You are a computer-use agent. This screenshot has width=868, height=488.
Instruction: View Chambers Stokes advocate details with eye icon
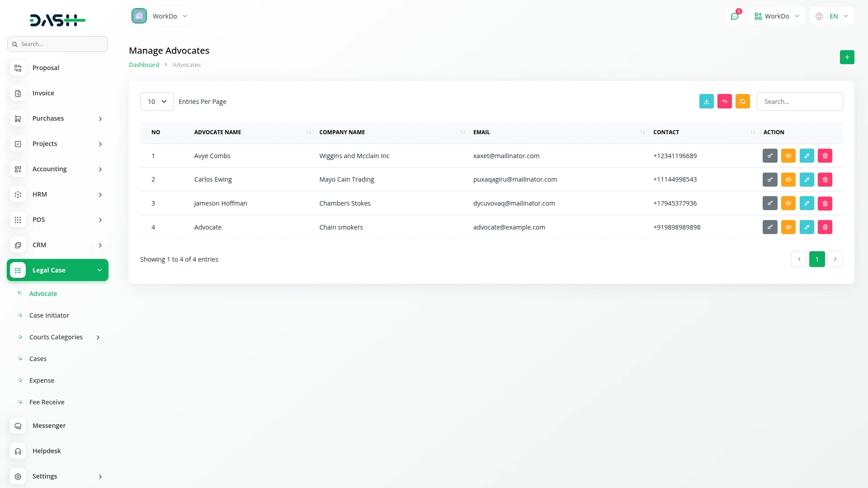(788, 203)
